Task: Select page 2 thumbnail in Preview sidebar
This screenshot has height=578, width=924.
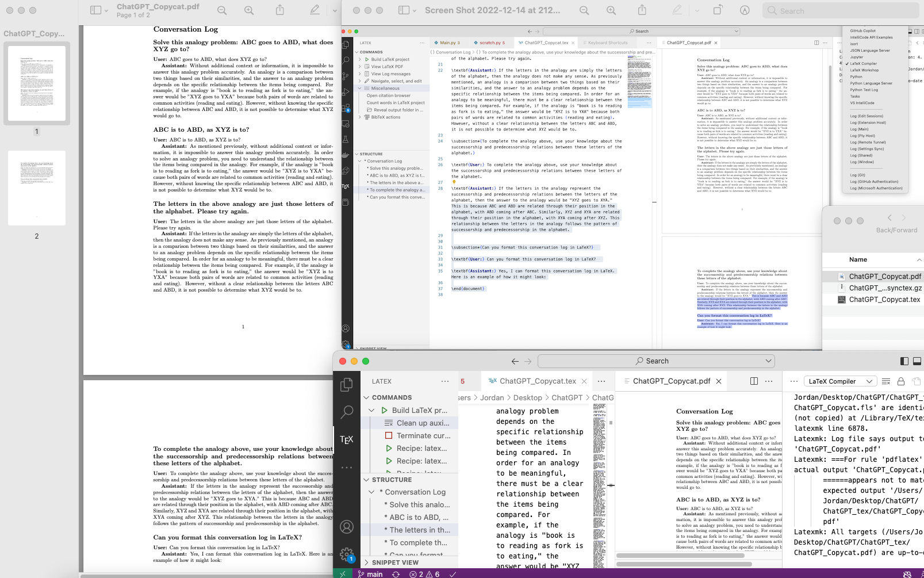Action: click(x=37, y=188)
